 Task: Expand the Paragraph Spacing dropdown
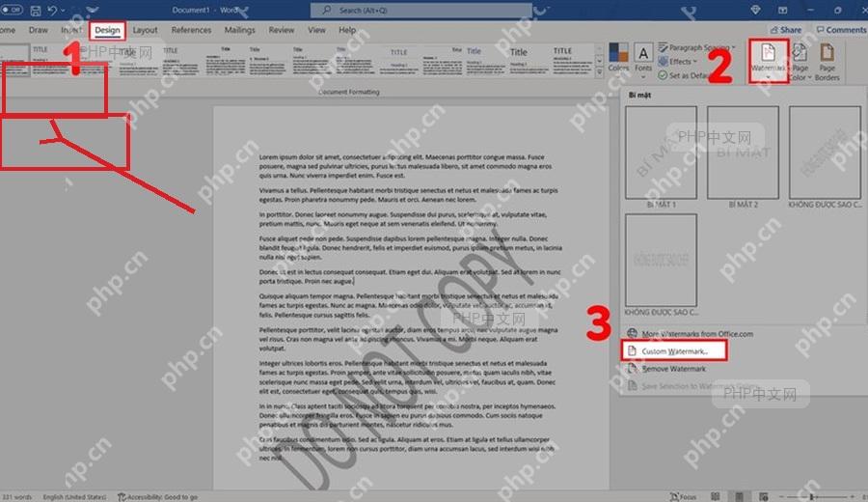click(x=697, y=47)
